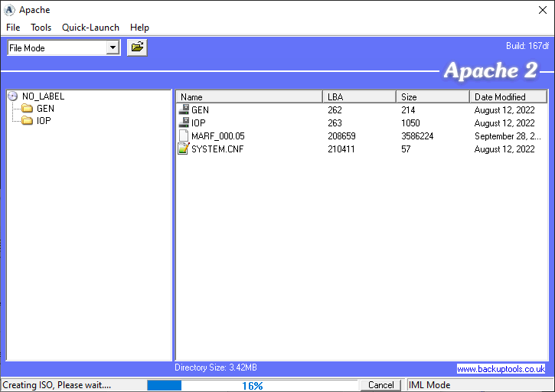
Task: Open the Help menu
Action: coord(139,28)
